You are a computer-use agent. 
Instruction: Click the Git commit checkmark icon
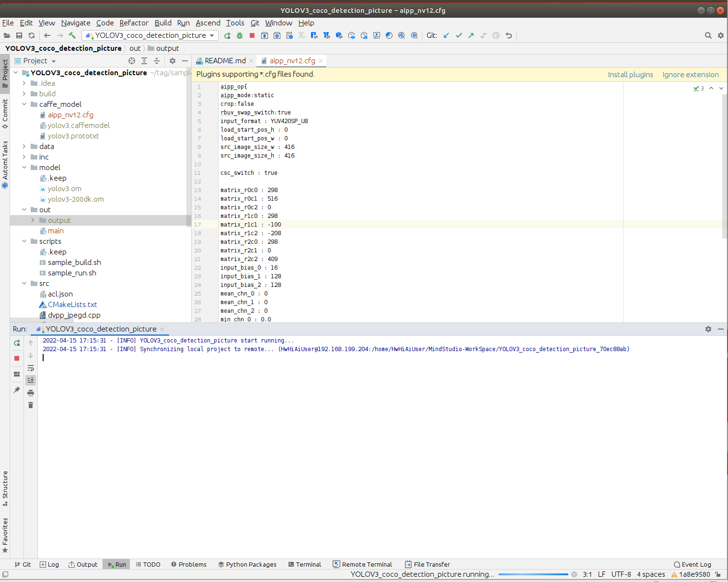point(459,35)
